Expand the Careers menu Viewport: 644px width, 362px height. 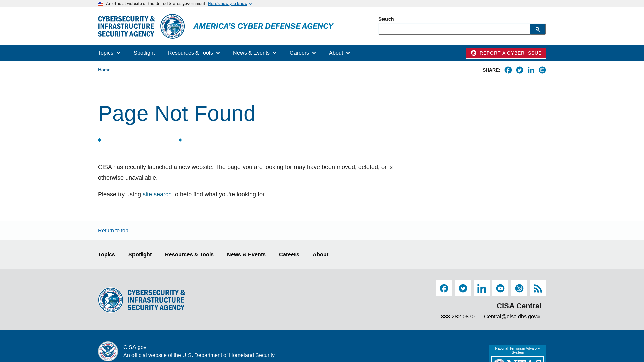click(x=303, y=53)
